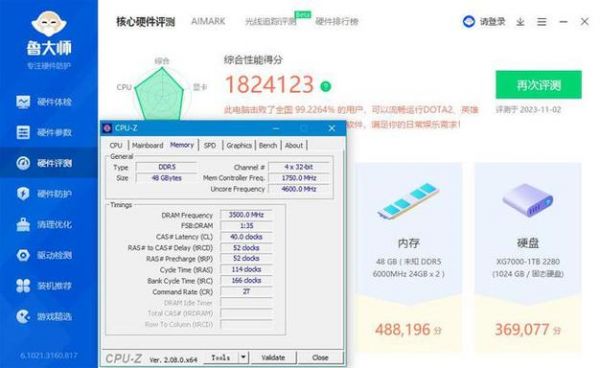The image size is (600, 368).
Task: Open 装机推荐 in the sidebar
Action: [x=44, y=286]
